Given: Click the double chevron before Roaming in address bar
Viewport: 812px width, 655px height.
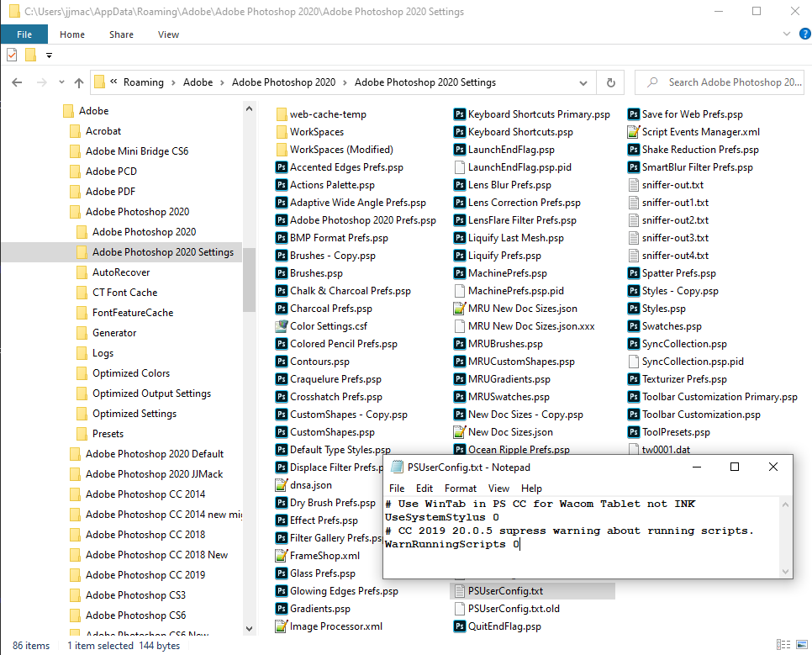Looking at the screenshot, I should [x=113, y=82].
